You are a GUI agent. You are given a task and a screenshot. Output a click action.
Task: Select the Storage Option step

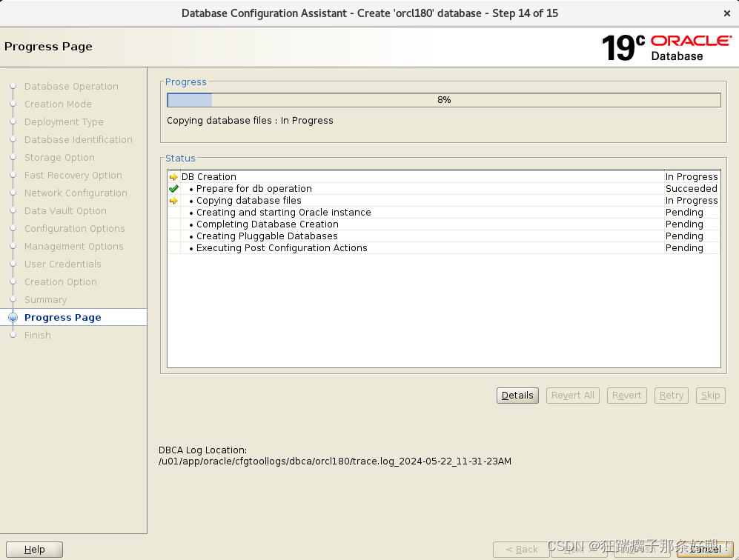click(58, 157)
